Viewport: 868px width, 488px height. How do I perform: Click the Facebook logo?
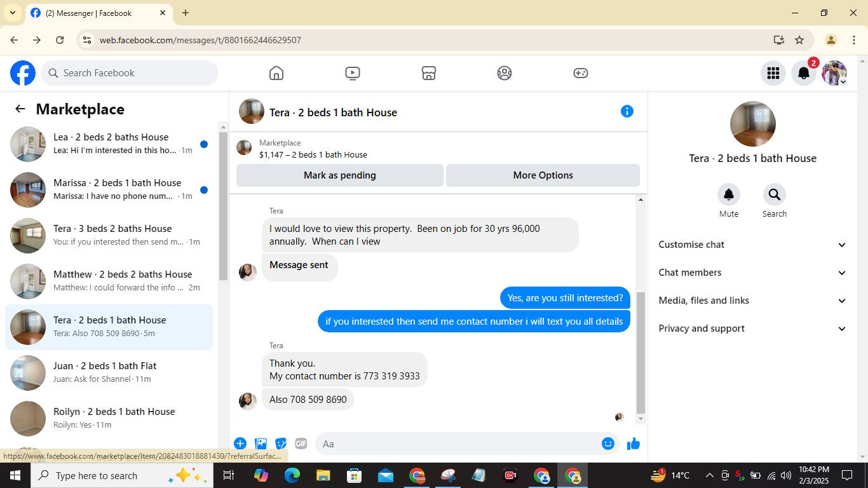coord(23,73)
